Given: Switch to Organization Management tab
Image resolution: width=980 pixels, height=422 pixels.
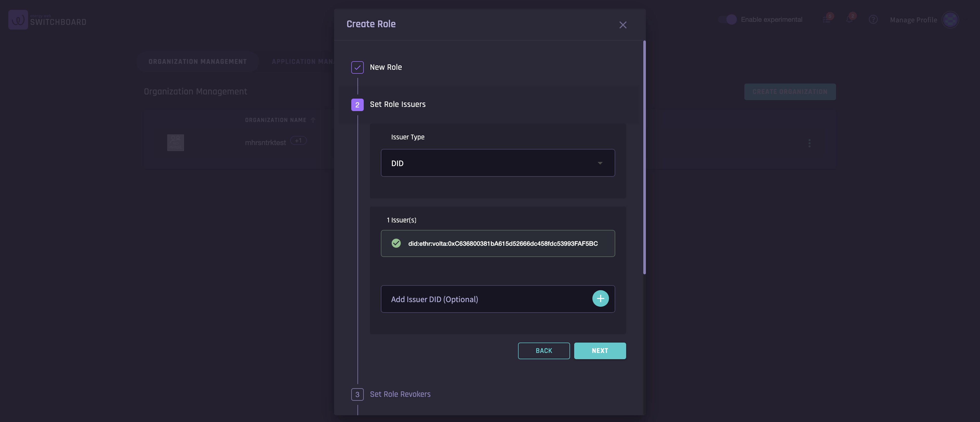Looking at the screenshot, I should pos(197,62).
